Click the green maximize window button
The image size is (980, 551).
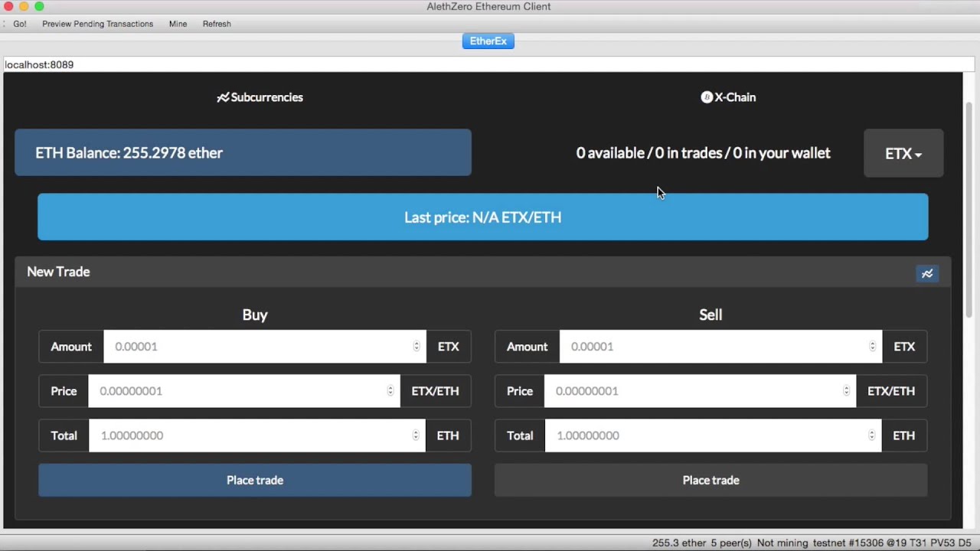point(39,7)
